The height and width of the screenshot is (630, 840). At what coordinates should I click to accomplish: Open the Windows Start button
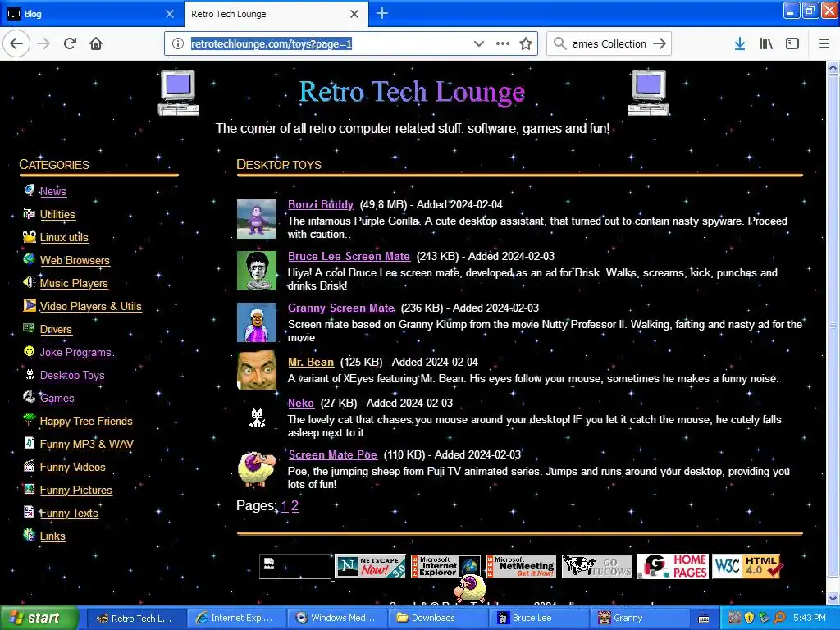point(38,619)
